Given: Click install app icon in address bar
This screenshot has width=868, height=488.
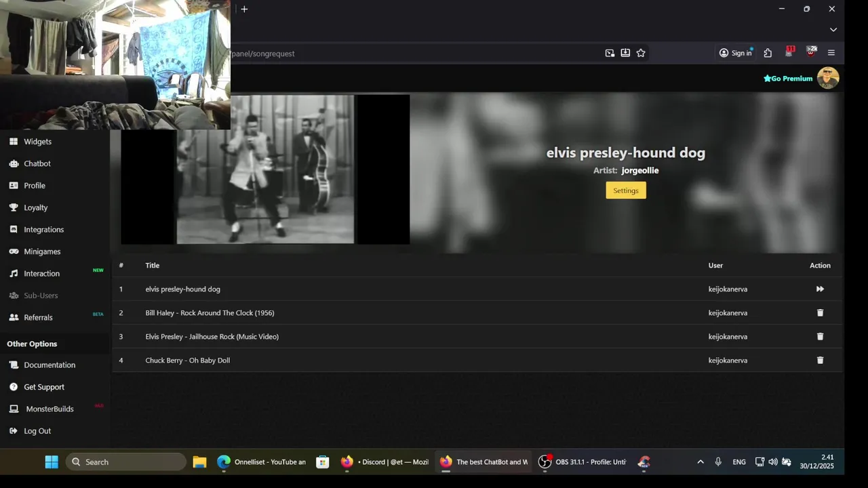Looking at the screenshot, I should (625, 53).
